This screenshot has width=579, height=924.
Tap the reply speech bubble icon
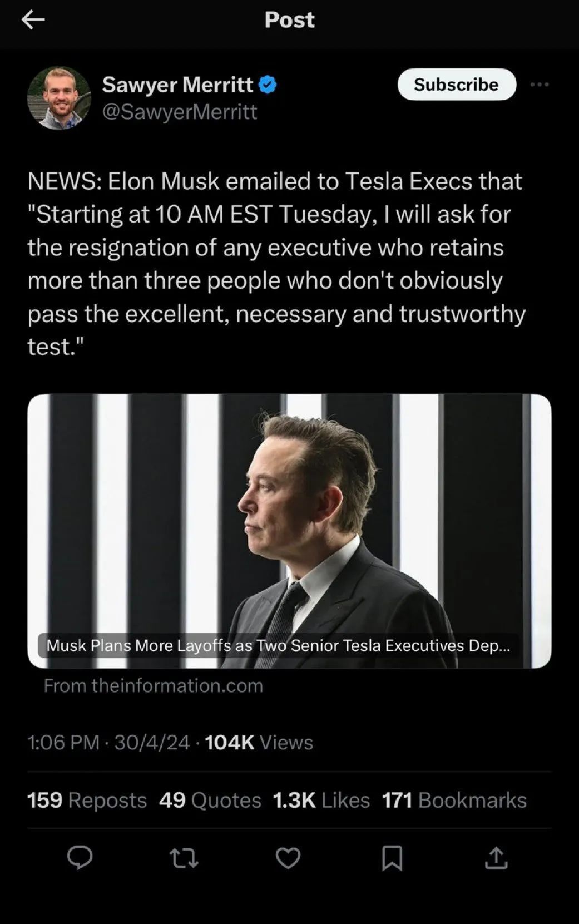pyautogui.click(x=80, y=857)
